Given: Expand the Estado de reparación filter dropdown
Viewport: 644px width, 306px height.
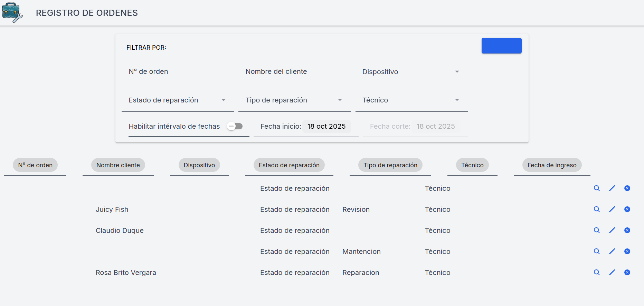Looking at the screenshot, I should pyautogui.click(x=178, y=100).
